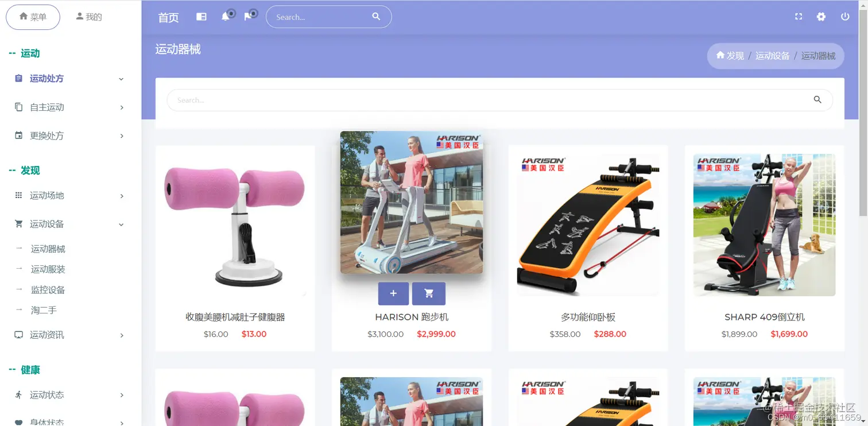The image size is (868, 426).
Task: Click the cart icon beside 运动设备
Action: pyautogui.click(x=18, y=224)
